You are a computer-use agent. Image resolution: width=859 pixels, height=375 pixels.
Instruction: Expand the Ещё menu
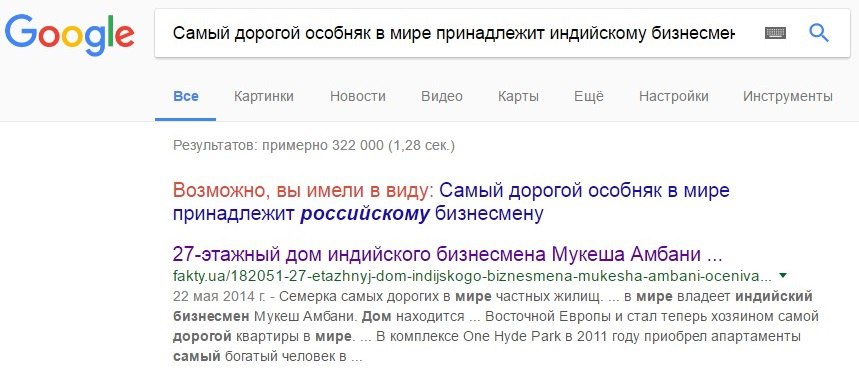(589, 96)
